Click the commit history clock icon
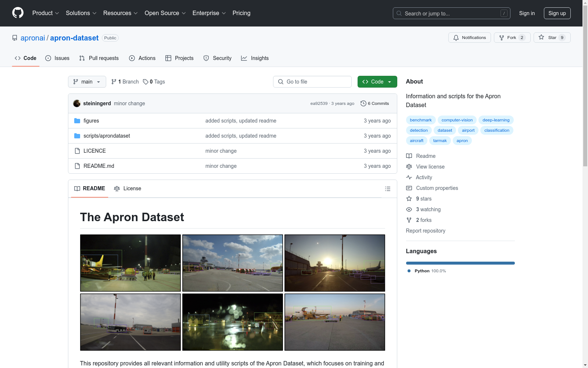Viewport: 588px width, 368px height. tap(363, 103)
